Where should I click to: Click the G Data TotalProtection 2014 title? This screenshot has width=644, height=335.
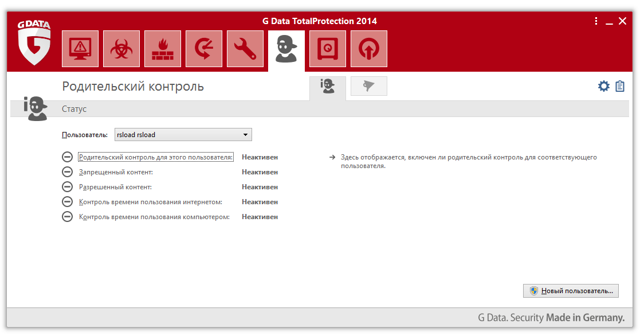coord(320,21)
